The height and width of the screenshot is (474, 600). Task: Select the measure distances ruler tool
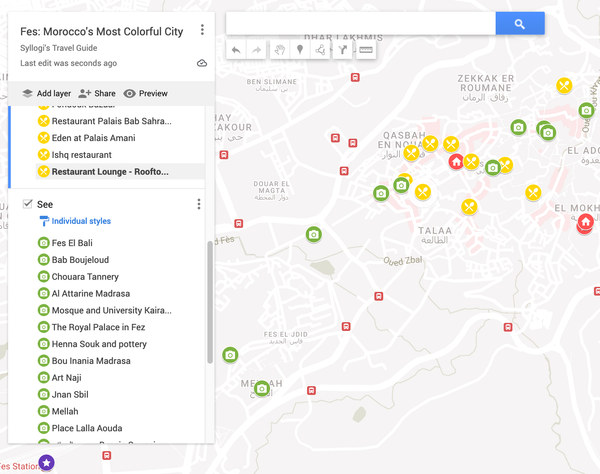coord(366,50)
